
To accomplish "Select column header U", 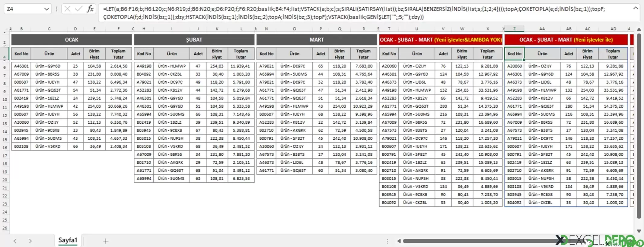I will 416,29.
